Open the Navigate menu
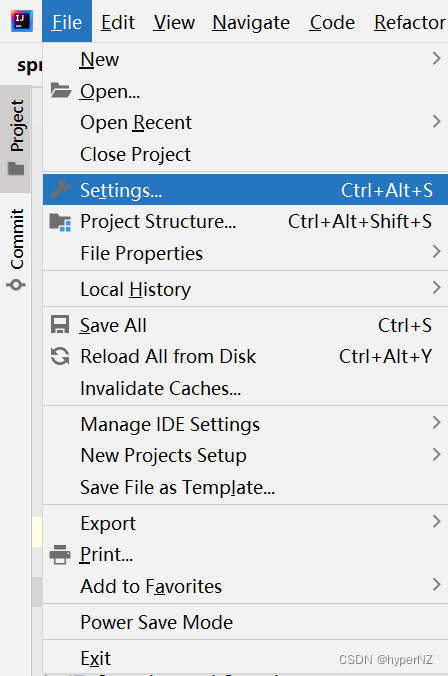This screenshot has height=676, width=448. (251, 22)
